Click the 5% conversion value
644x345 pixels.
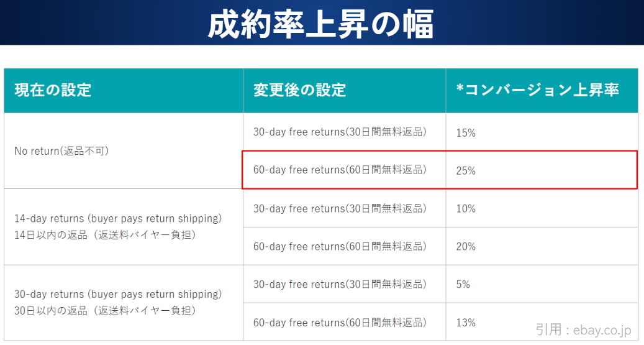click(463, 285)
